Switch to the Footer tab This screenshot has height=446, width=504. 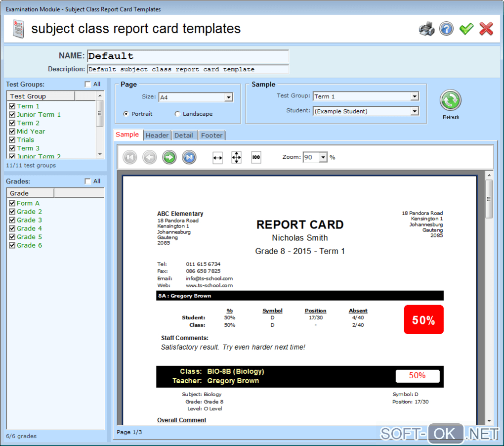click(212, 135)
